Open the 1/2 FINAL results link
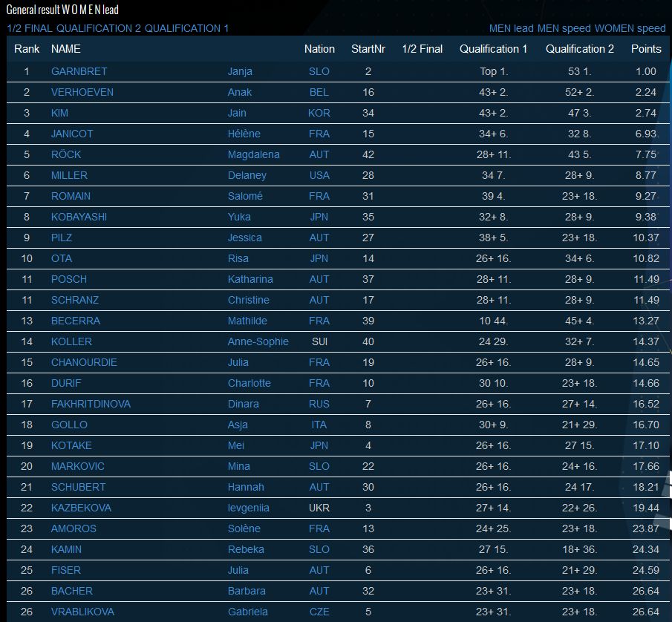 30,28
